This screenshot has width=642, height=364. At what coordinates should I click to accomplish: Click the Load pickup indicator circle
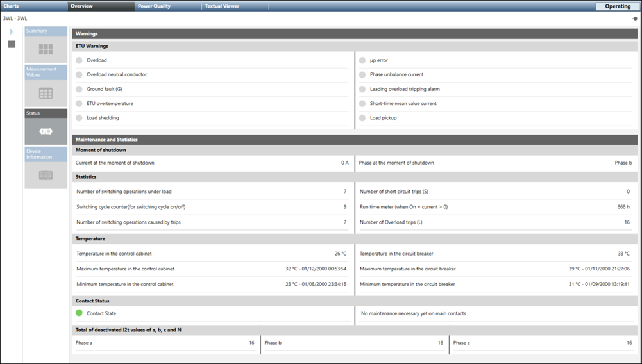click(x=363, y=118)
